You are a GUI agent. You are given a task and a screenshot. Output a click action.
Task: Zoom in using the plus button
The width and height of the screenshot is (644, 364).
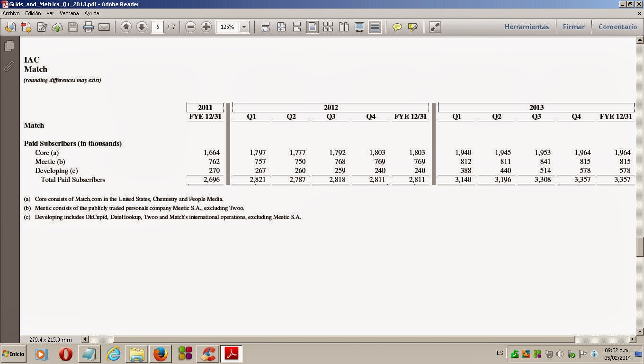pyautogui.click(x=206, y=27)
